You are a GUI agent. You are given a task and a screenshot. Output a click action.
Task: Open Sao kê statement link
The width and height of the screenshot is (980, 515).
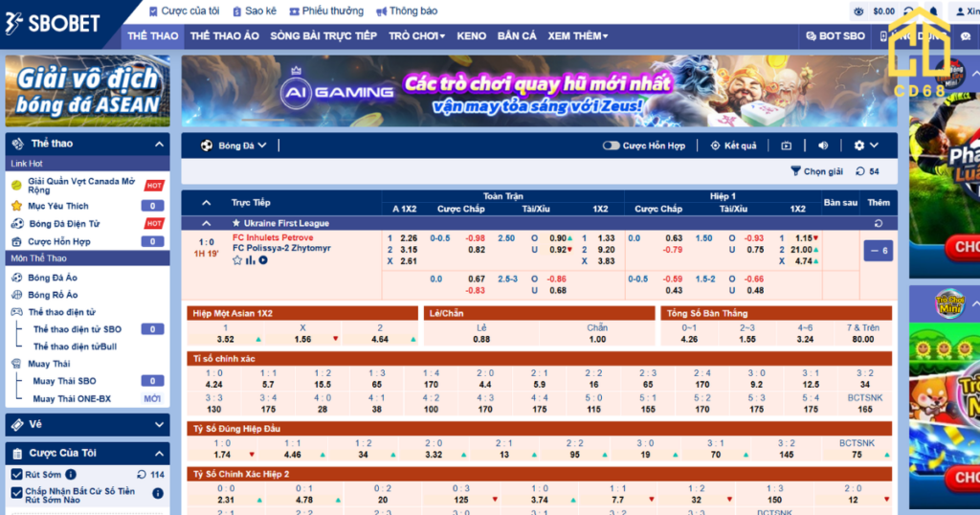(x=255, y=11)
